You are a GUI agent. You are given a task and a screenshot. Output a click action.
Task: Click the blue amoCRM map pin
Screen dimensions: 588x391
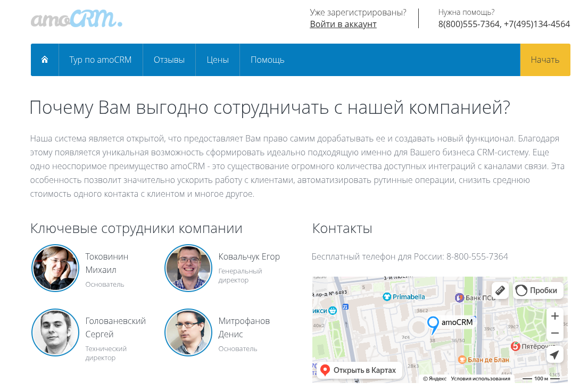(433, 325)
